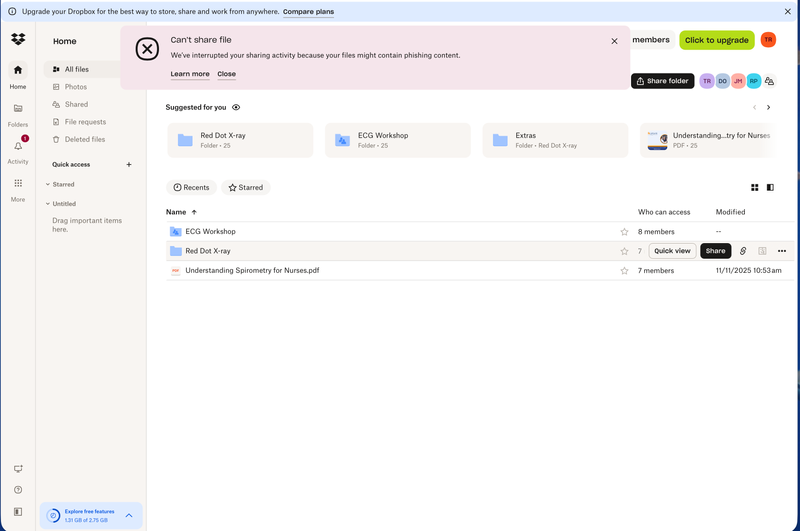This screenshot has width=800, height=531.
Task: Open more options ellipsis for Red Dot X-ray
Action: 782,251
